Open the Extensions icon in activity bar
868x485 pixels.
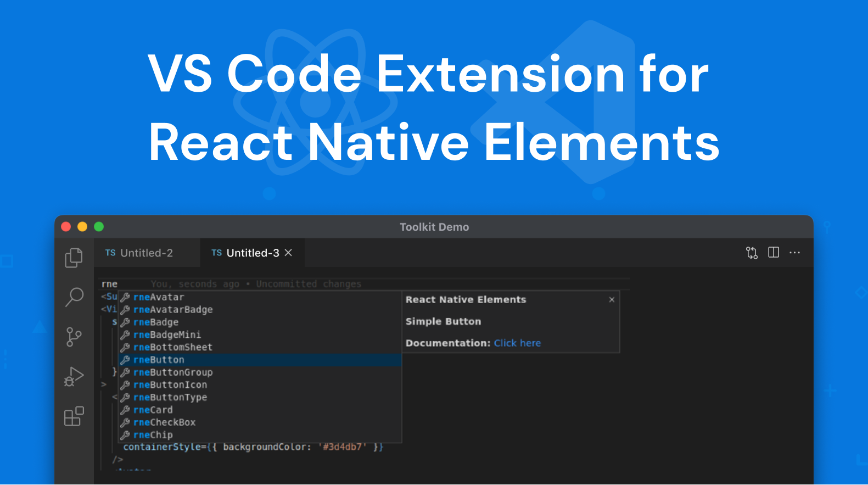coord(74,416)
